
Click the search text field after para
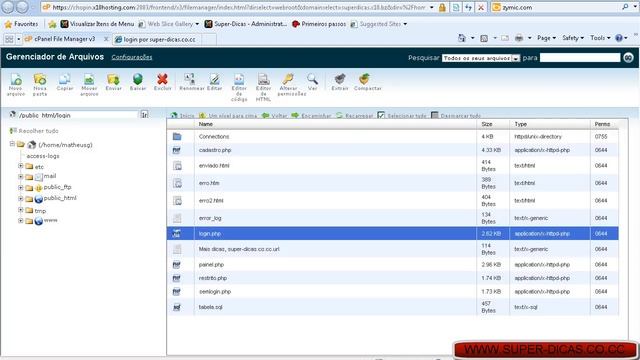(580, 58)
